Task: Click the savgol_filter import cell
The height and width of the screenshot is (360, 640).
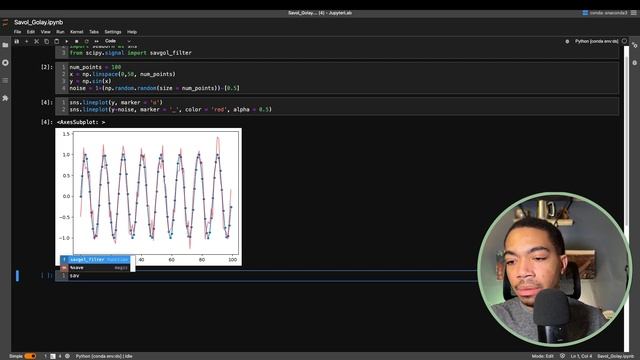Action: click(x=337, y=52)
